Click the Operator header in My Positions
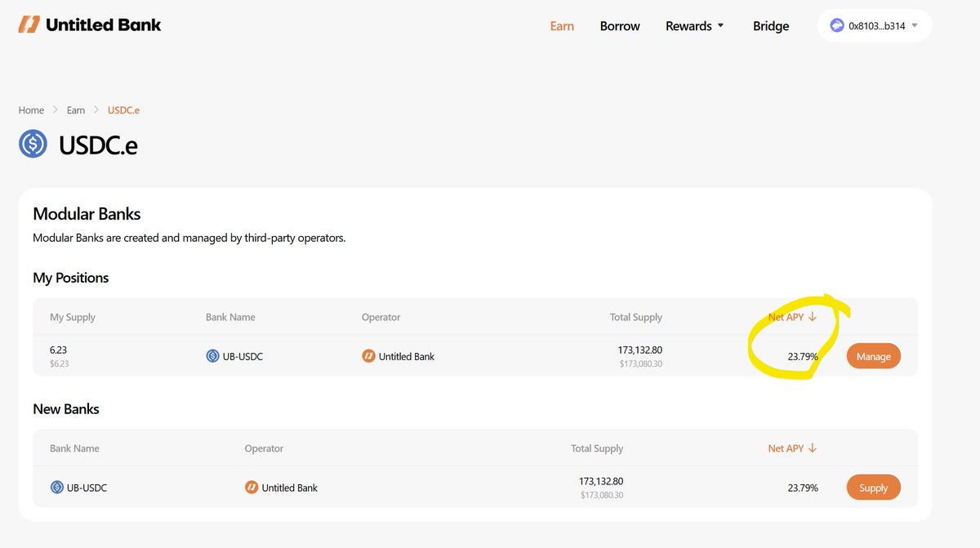This screenshot has height=548, width=980. (x=381, y=317)
